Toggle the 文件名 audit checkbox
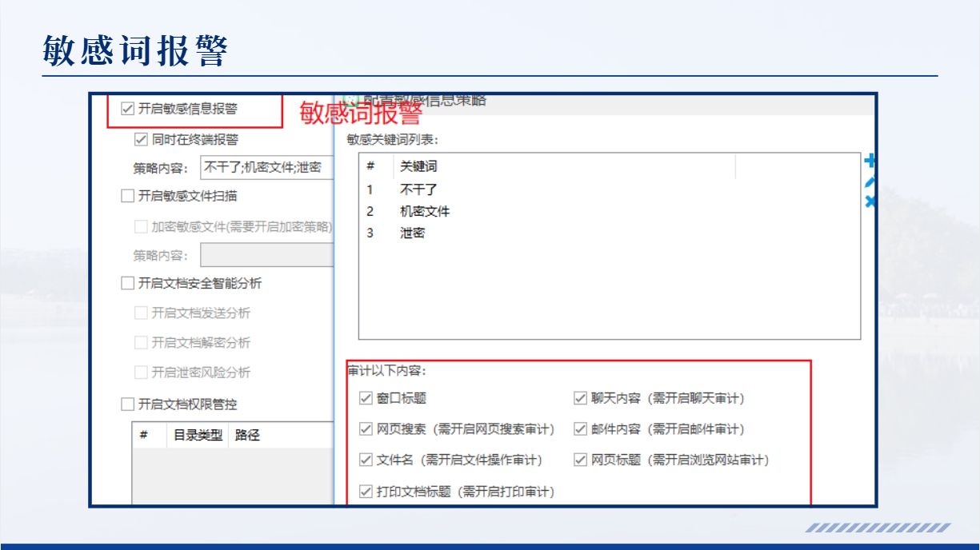Image resolution: width=980 pixels, height=550 pixels. [366, 460]
